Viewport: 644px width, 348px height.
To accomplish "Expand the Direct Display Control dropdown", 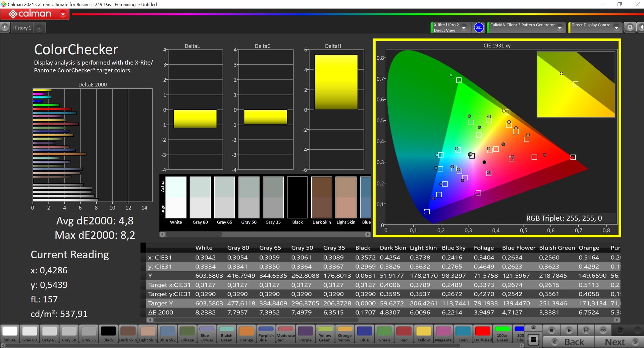I will (x=616, y=28).
